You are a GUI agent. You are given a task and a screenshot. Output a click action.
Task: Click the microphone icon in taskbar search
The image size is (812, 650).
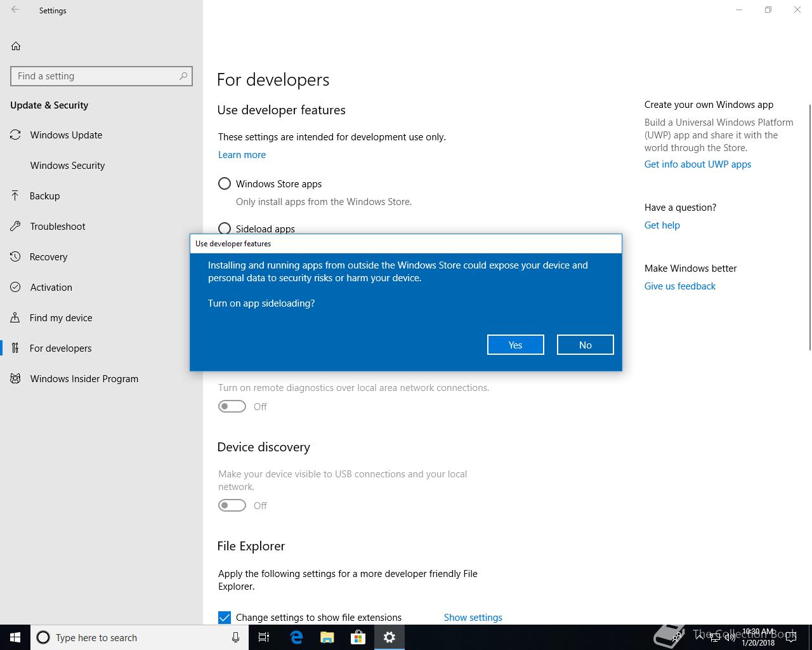click(235, 637)
